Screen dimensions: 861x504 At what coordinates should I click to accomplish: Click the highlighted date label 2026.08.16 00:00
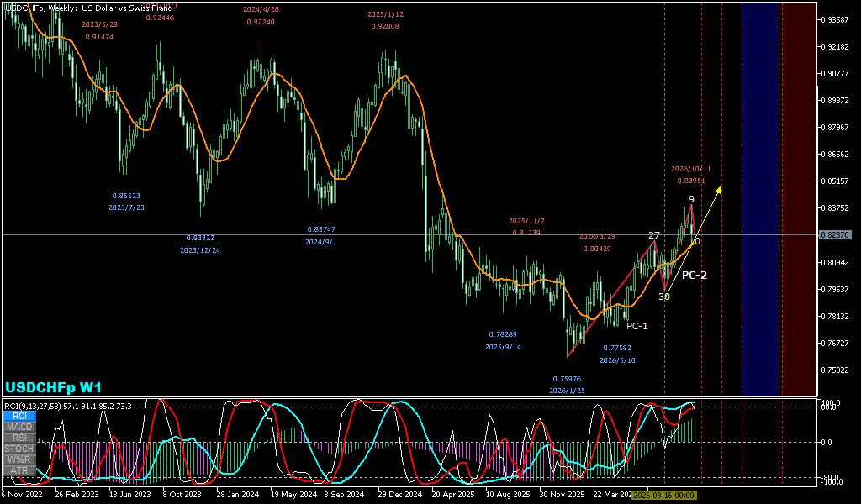point(664,495)
